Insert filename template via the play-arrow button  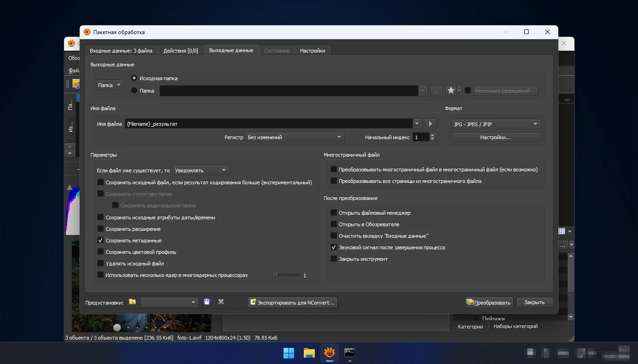point(430,124)
